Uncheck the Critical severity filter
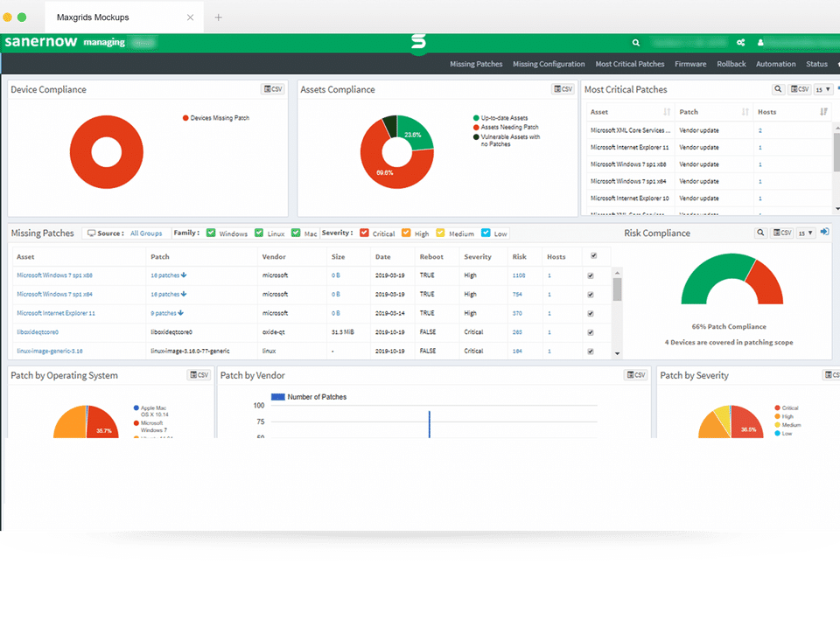The width and height of the screenshot is (840, 620). coord(364,233)
